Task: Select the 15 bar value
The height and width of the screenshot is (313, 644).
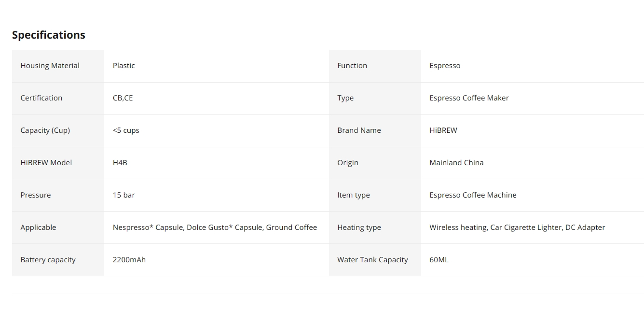Action: (124, 195)
